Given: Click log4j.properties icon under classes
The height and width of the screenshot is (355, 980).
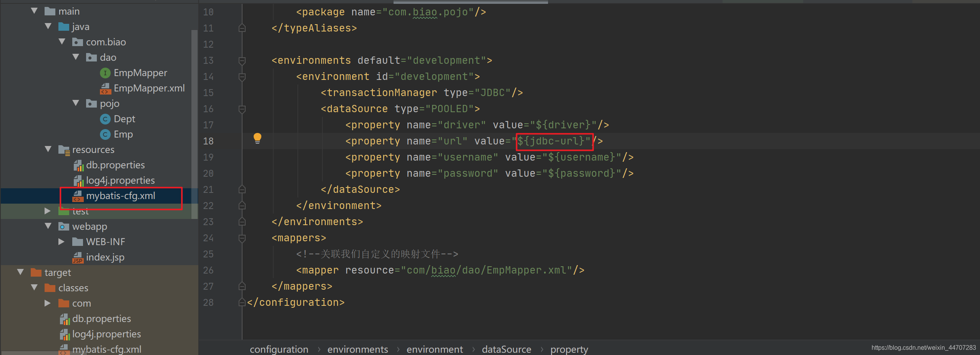Looking at the screenshot, I should [x=65, y=335].
